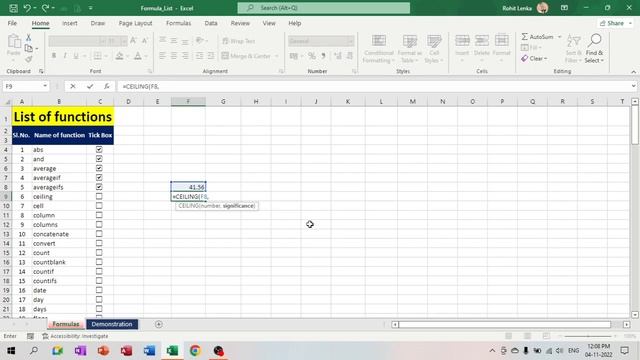
Task: Expand the Name Box dropdown
Action: click(x=45, y=86)
